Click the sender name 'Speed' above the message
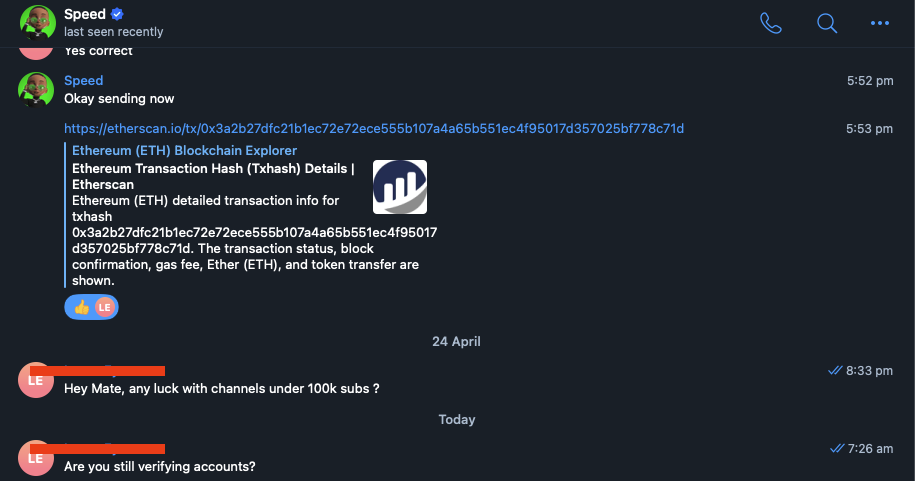This screenshot has height=481, width=915. tap(83, 81)
